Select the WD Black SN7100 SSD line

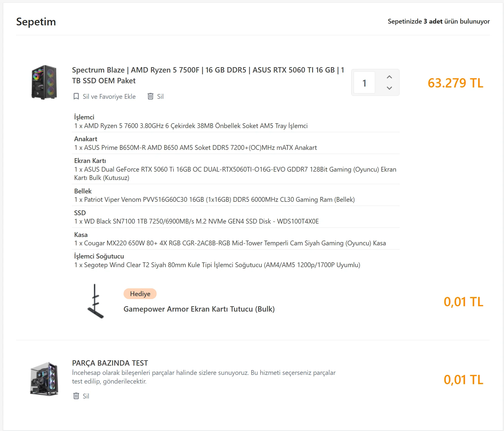click(196, 221)
